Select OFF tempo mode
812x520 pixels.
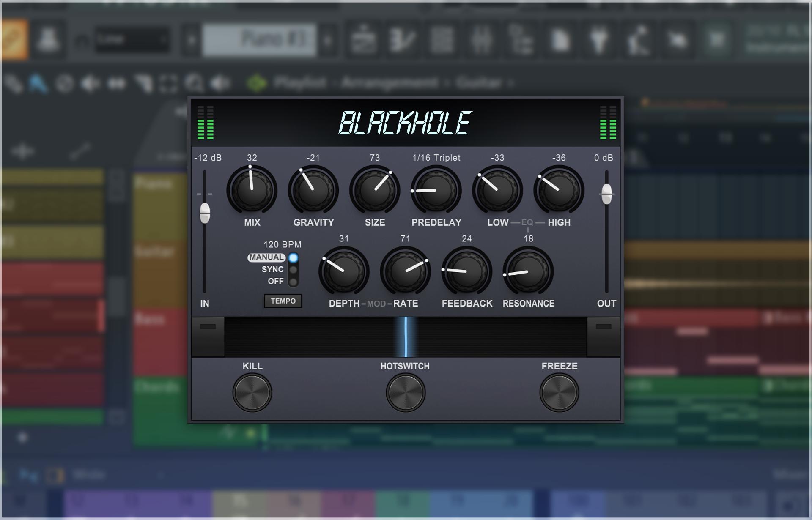293,281
